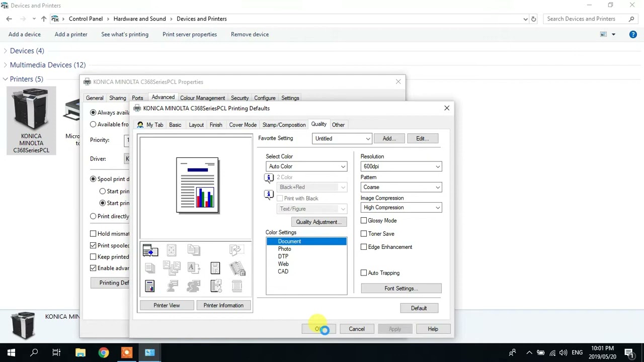Enable the Toner Save checkbox

[364, 234]
